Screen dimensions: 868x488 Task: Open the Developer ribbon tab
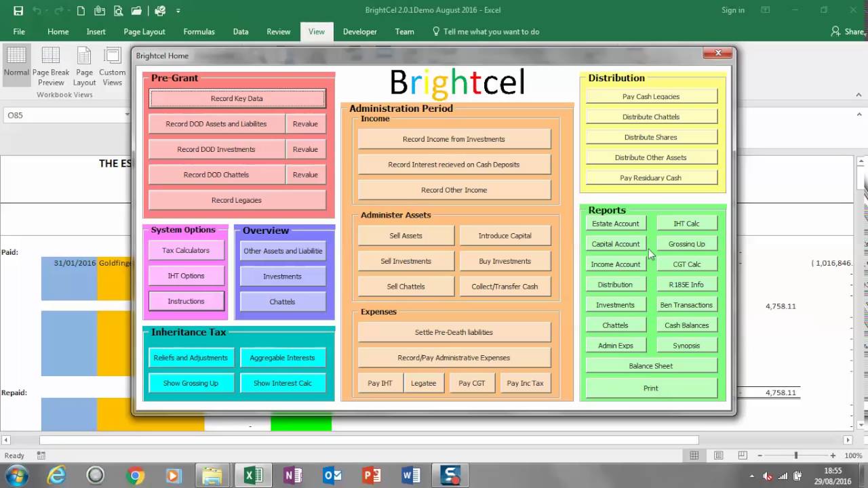[359, 32]
